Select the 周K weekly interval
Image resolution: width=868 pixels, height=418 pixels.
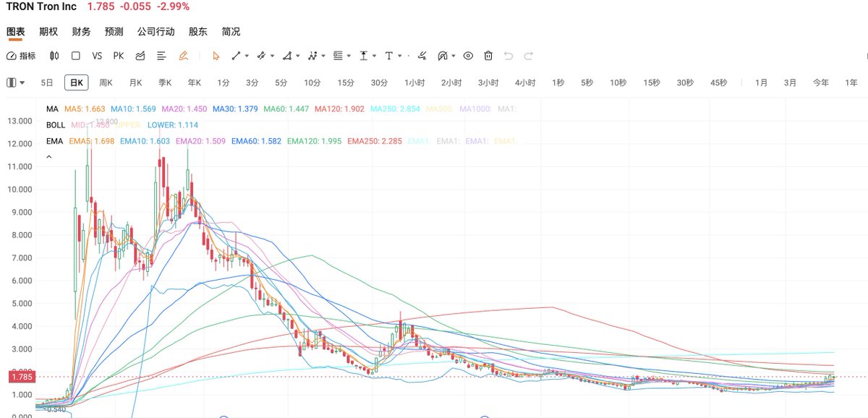[x=106, y=82]
